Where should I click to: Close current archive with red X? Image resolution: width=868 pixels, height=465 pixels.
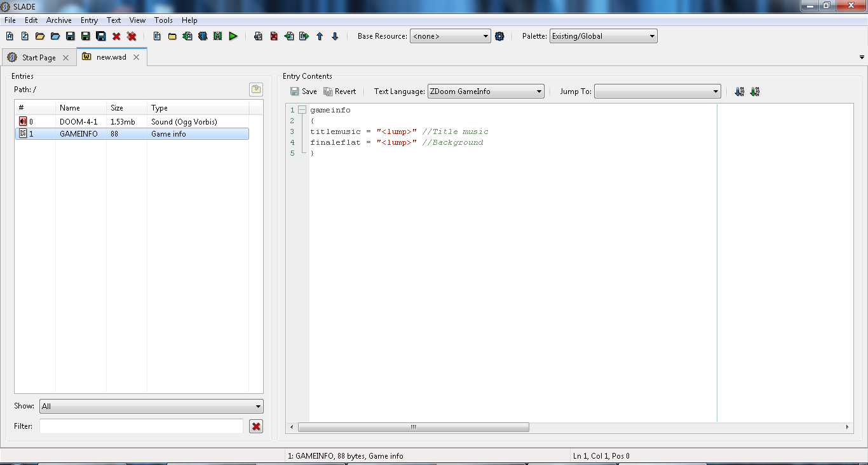click(116, 36)
